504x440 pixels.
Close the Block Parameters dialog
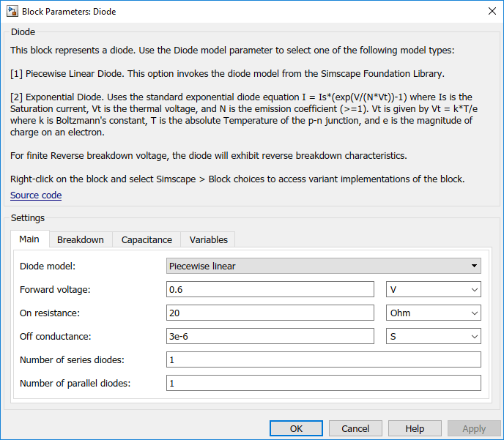point(492,11)
